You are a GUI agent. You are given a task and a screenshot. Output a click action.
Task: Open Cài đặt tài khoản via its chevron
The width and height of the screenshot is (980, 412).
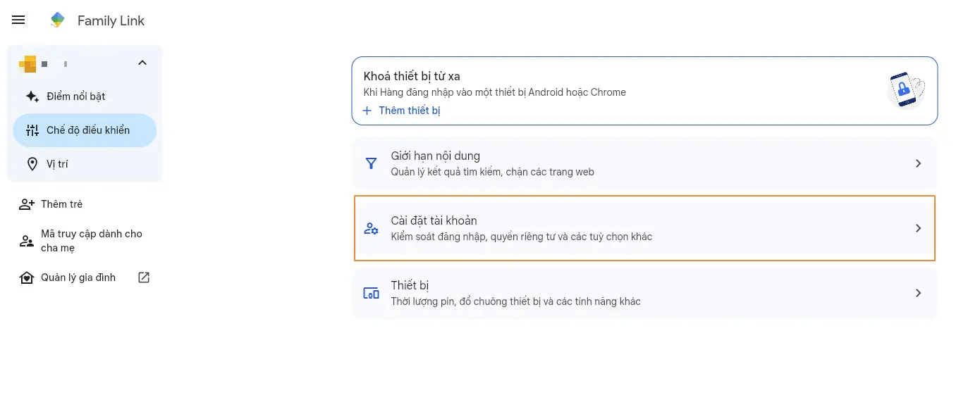[x=918, y=228]
